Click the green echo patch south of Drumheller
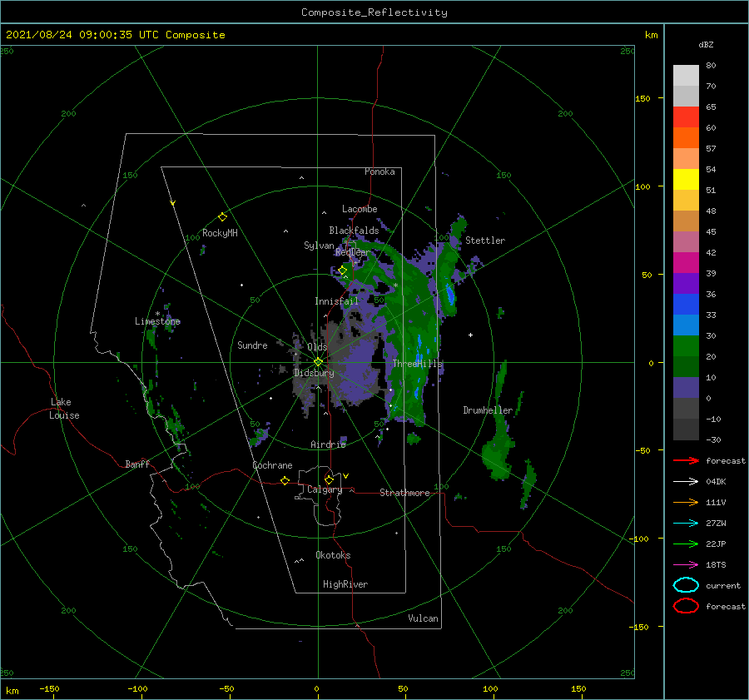Screen dimensions: 749x700 click(x=497, y=454)
